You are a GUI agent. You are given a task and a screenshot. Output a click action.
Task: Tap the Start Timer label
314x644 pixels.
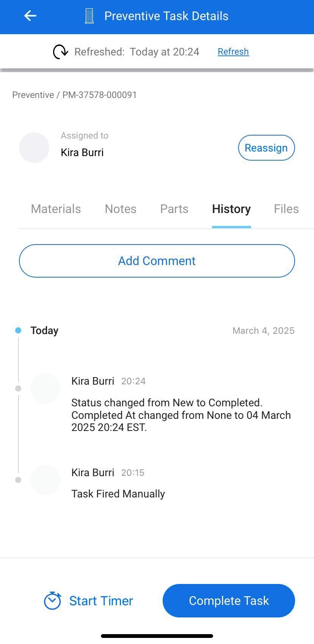point(101,601)
